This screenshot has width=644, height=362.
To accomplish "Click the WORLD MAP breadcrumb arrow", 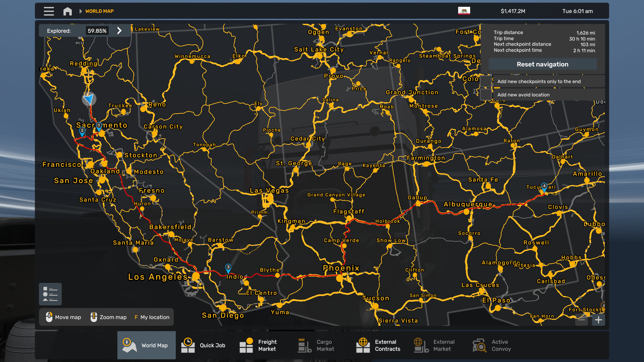I will click(x=80, y=11).
